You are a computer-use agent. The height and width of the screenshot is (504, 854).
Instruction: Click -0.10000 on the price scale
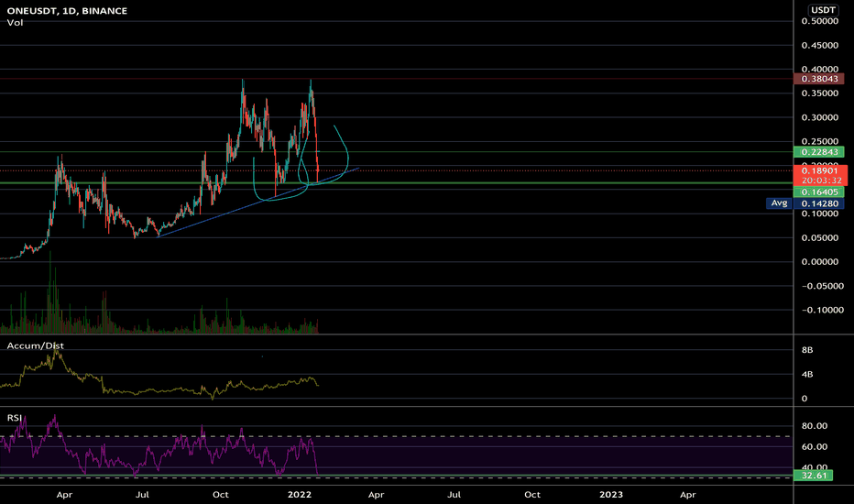pos(823,310)
